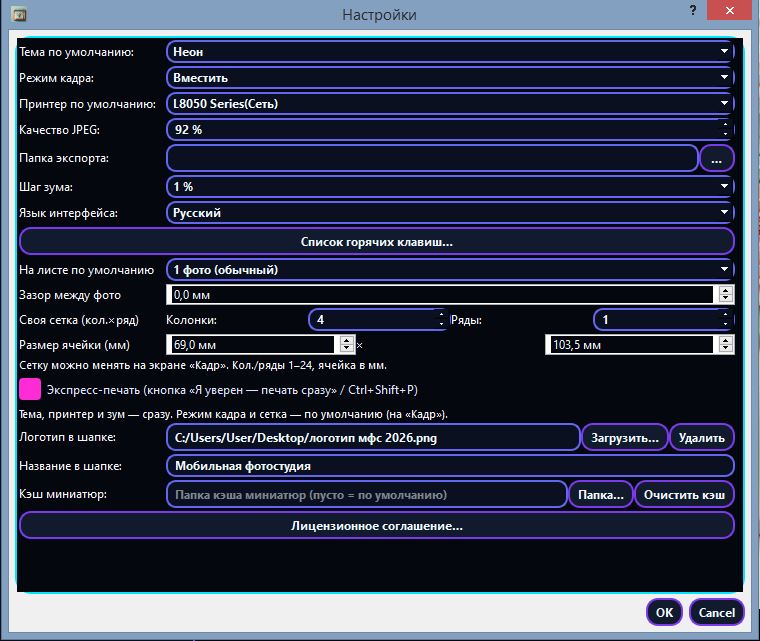Increase cell height 103,5 мм with up arrow
Viewport: 760px width, 641px height.
click(x=726, y=340)
